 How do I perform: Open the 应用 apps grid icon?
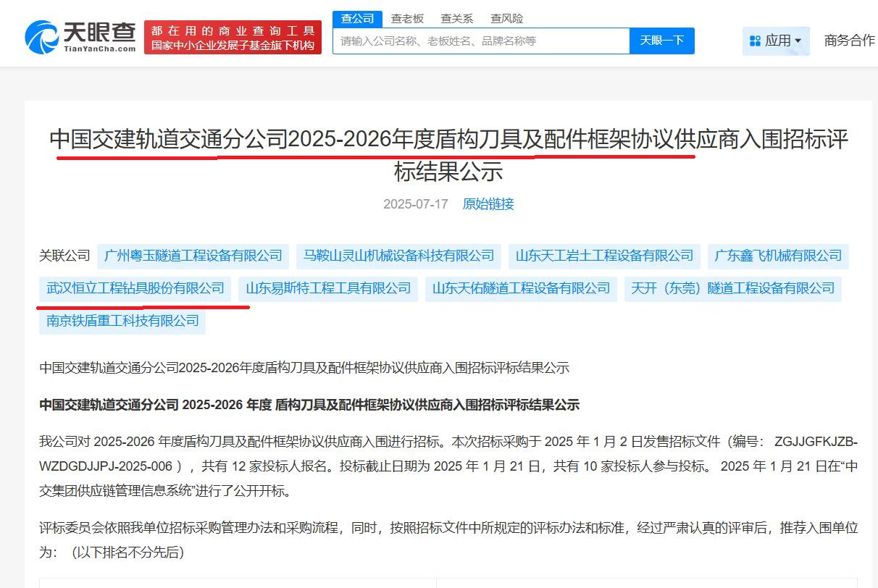click(755, 41)
